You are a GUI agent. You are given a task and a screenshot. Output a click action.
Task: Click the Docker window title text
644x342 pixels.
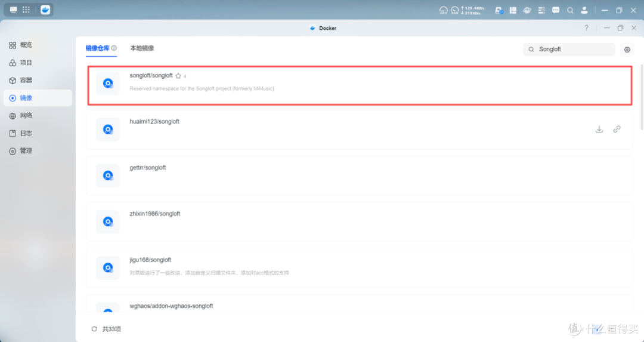pyautogui.click(x=328, y=28)
